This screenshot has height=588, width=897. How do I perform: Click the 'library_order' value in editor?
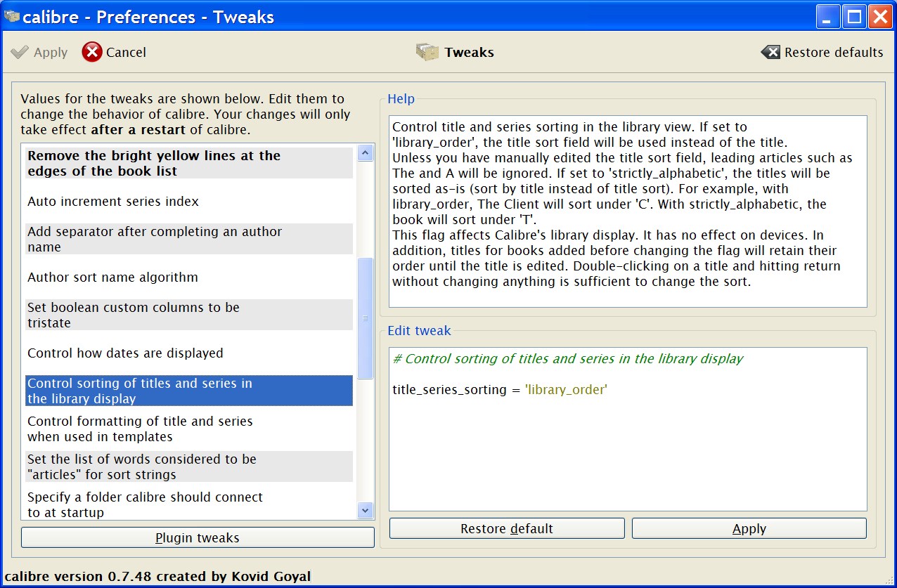[x=566, y=389]
